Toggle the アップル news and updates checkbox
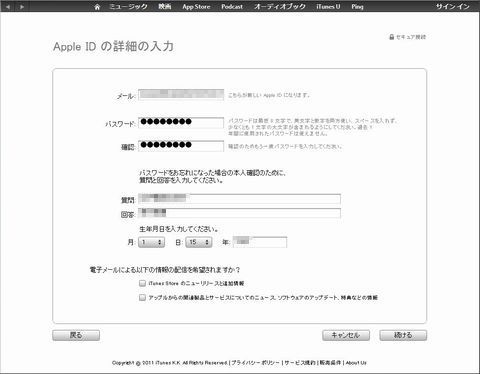The width and height of the screenshot is (480, 374). point(142,297)
